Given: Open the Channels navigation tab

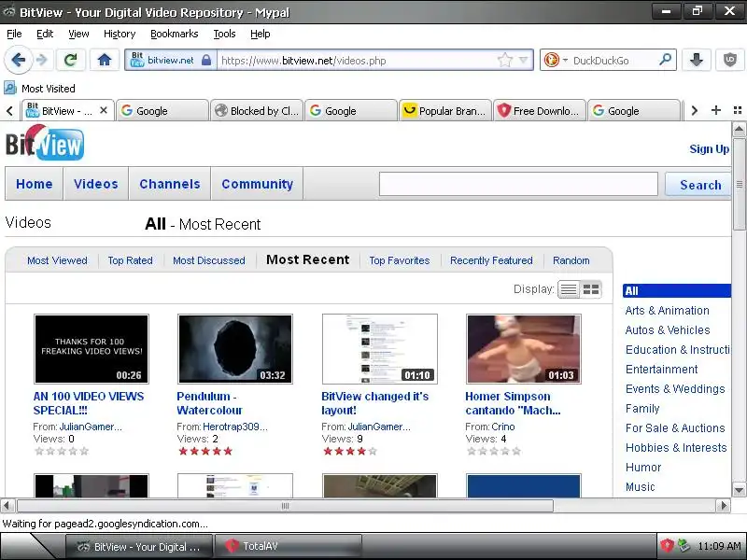Looking at the screenshot, I should (x=170, y=184).
